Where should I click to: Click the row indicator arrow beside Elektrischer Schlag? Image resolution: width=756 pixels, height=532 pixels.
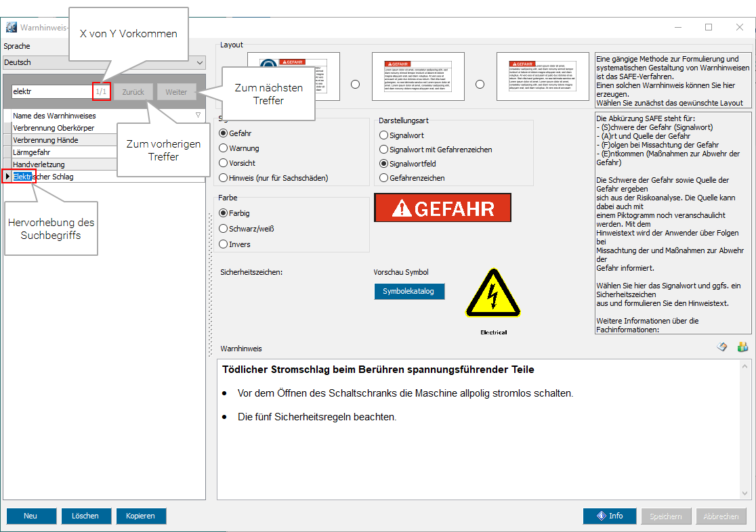click(x=7, y=177)
